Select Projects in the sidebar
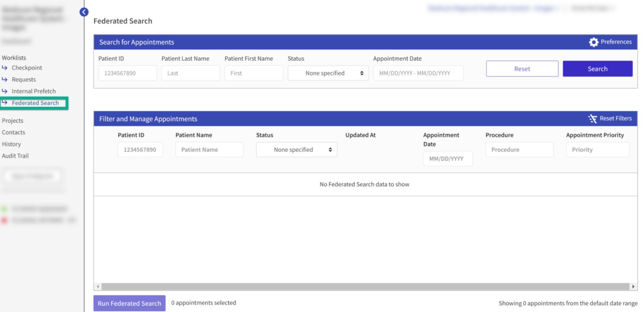The width and height of the screenshot is (644, 312). pyautogui.click(x=13, y=120)
